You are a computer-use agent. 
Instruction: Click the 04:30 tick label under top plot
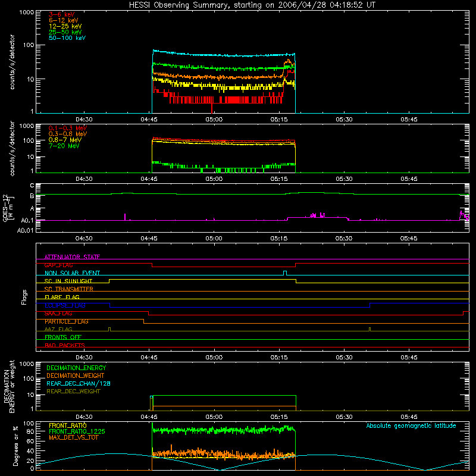[84, 120]
